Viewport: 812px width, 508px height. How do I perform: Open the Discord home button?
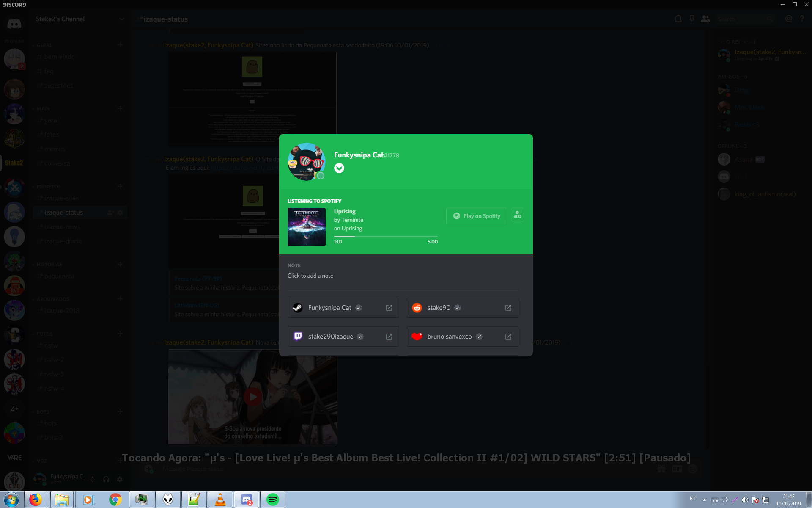coord(14,24)
